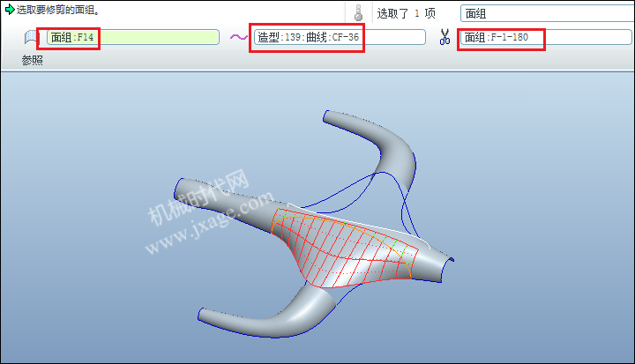Click the scissors trim icon

(x=444, y=37)
